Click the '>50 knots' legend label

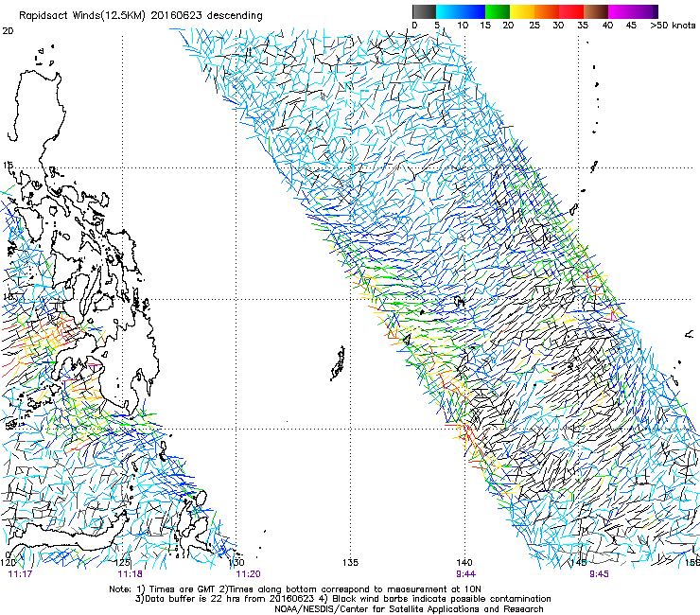coord(673,26)
